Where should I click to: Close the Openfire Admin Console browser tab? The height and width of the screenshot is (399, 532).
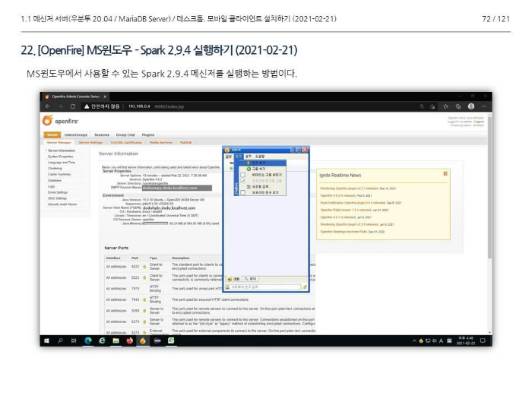tap(105, 97)
